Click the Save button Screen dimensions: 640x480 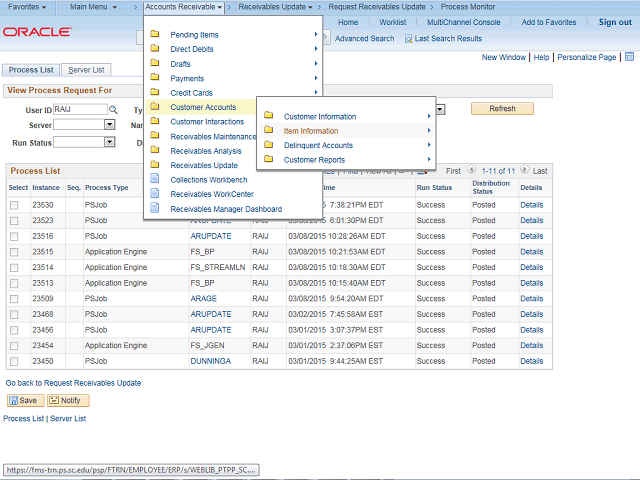tap(23, 400)
